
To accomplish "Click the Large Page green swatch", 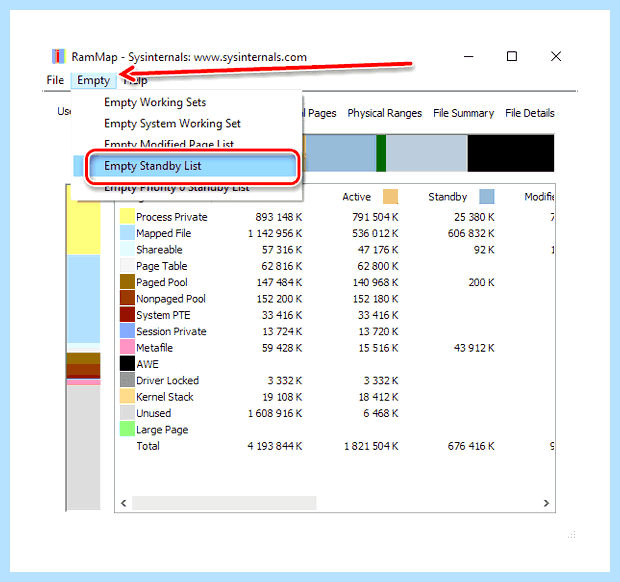I will pos(127,429).
